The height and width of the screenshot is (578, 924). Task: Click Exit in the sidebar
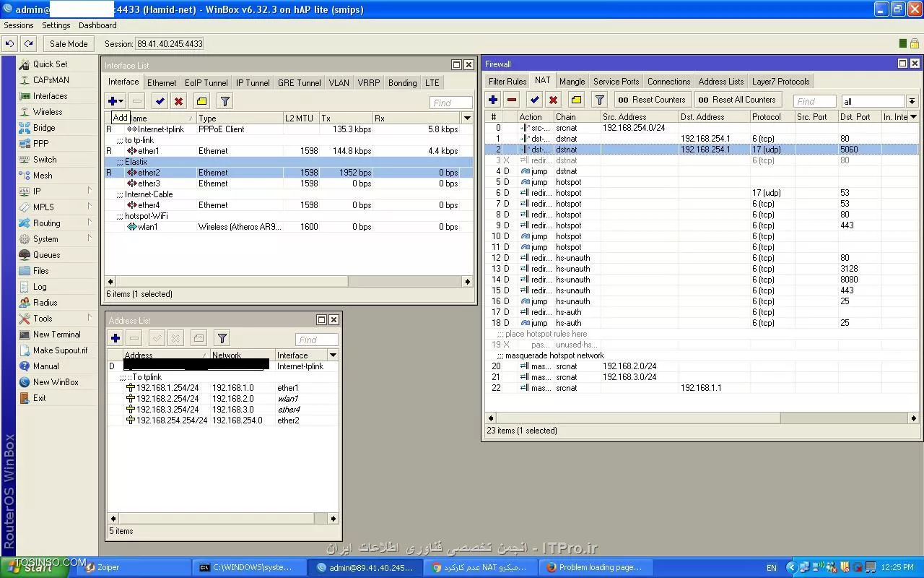57,398
